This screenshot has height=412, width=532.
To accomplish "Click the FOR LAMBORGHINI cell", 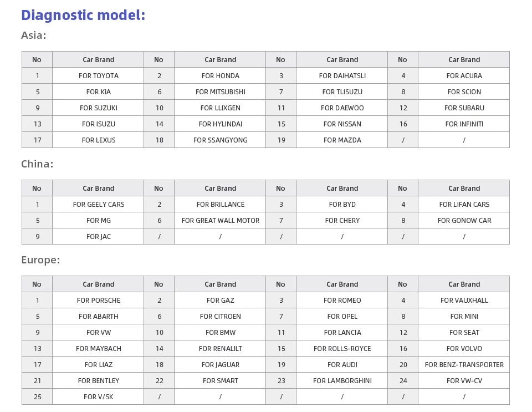I will point(342,381).
